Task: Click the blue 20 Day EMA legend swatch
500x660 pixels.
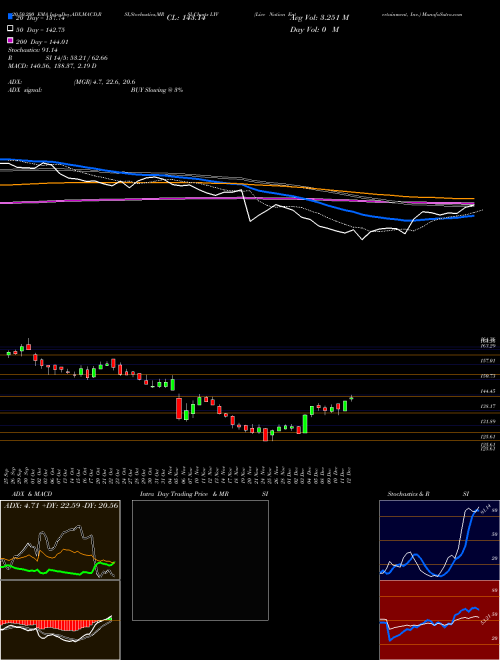Action: [10, 17]
